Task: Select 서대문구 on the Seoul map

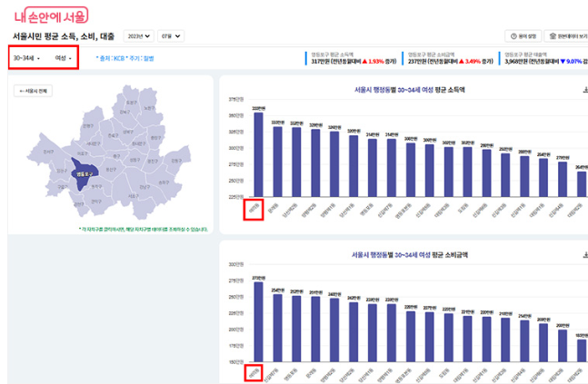Action: pyautogui.click(x=94, y=143)
